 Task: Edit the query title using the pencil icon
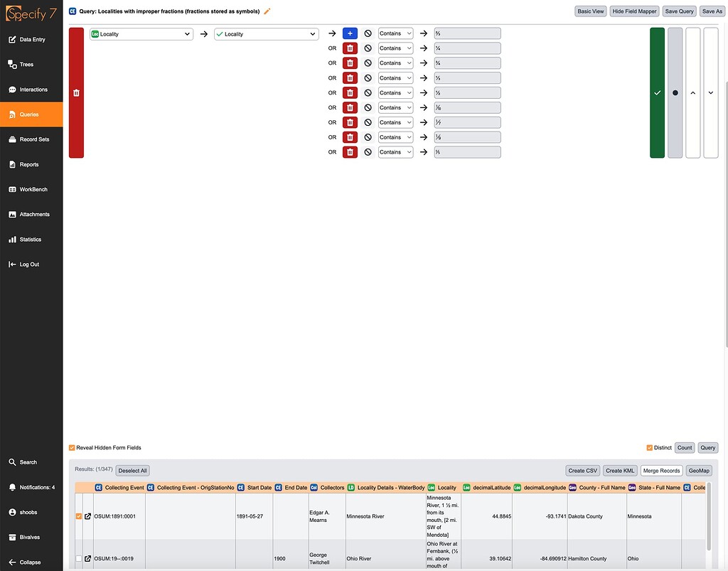[x=267, y=11]
